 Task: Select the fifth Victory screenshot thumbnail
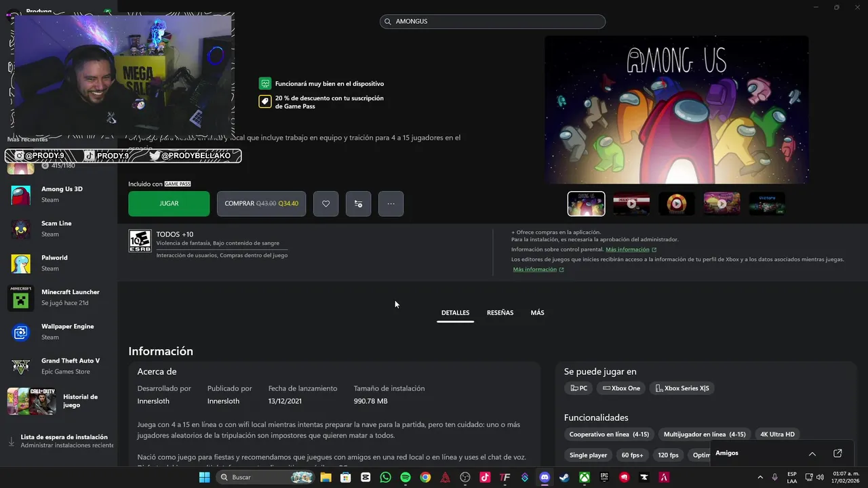pos(767,203)
